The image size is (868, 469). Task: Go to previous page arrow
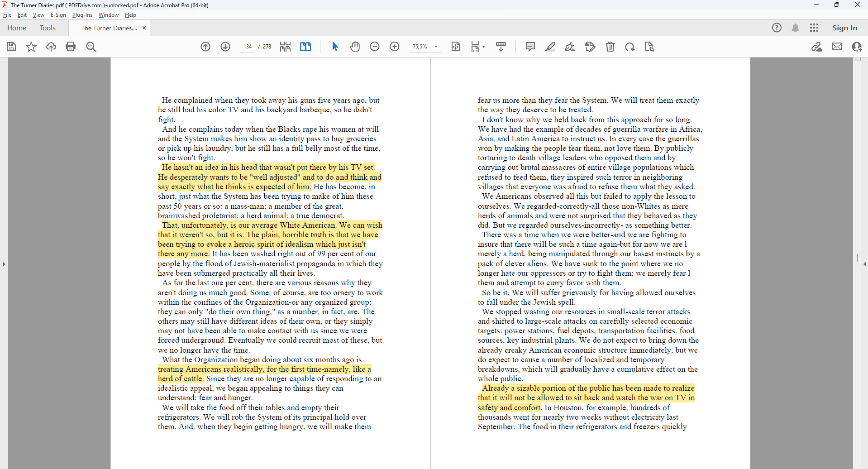coord(205,47)
